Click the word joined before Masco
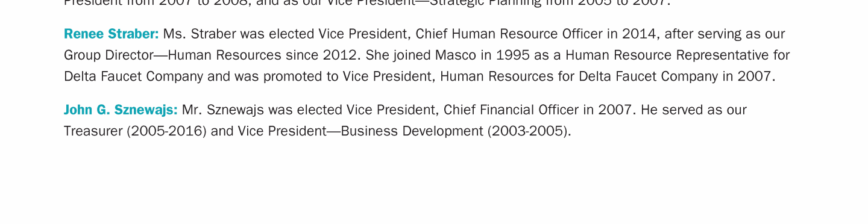Screen dimensions: 868x224 click(x=412, y=55)
